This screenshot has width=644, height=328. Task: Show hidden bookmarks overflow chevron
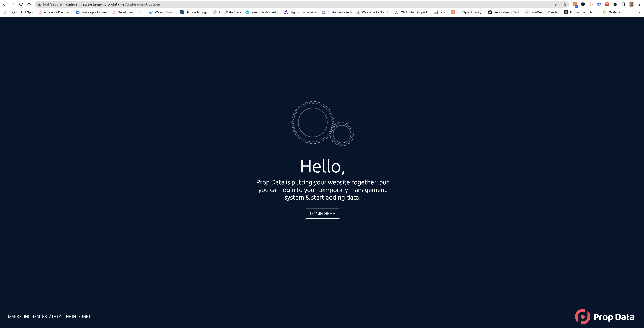639,12
